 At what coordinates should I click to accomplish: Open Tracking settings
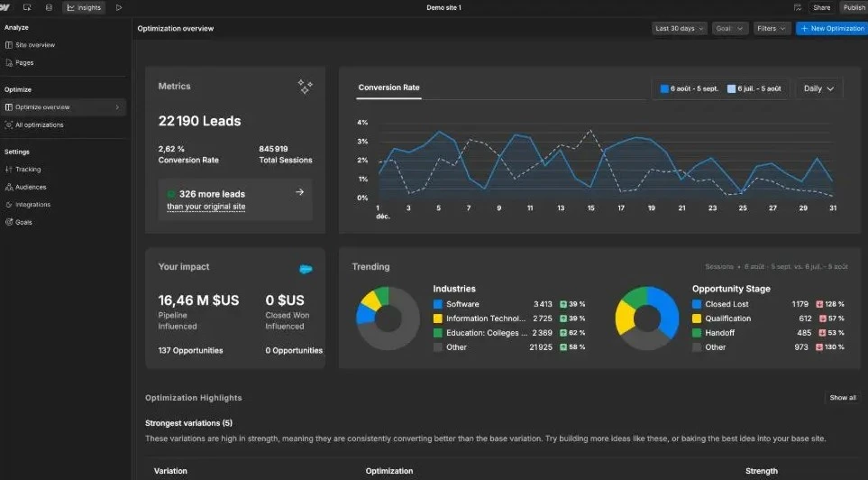coord(28,169)
